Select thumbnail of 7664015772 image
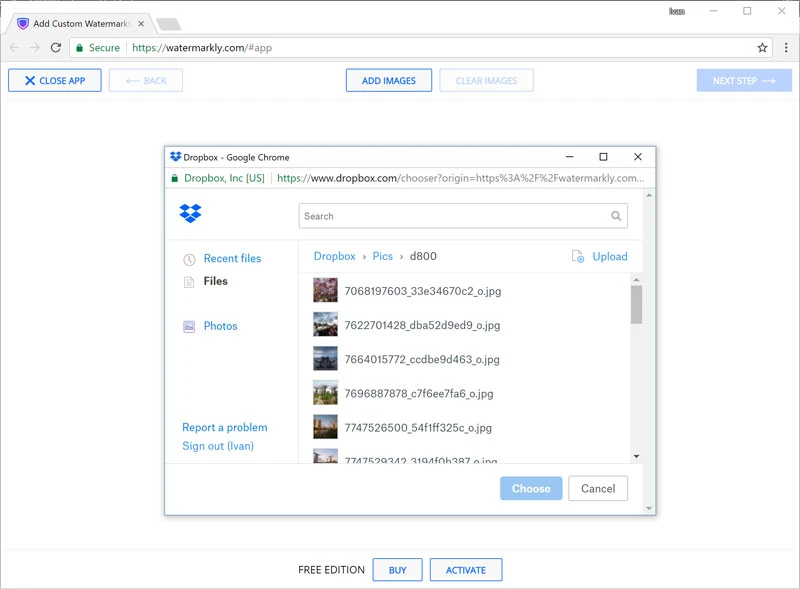 325,359
